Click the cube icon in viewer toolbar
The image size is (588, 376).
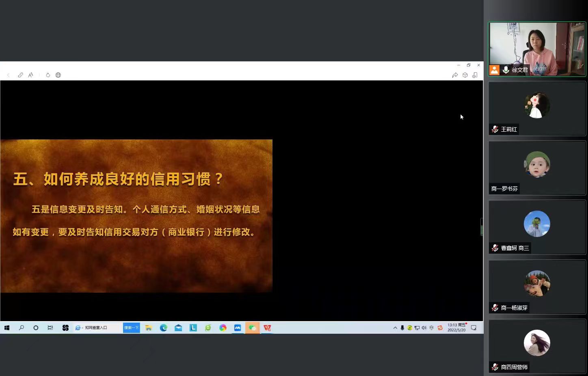465,75
